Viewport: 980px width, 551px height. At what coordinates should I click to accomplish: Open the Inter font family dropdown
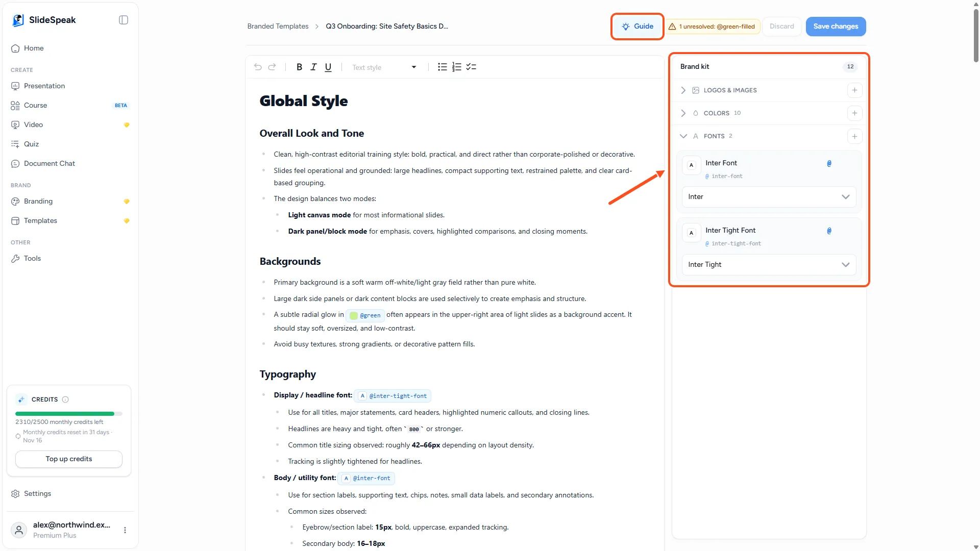click(x=769, y=197)
